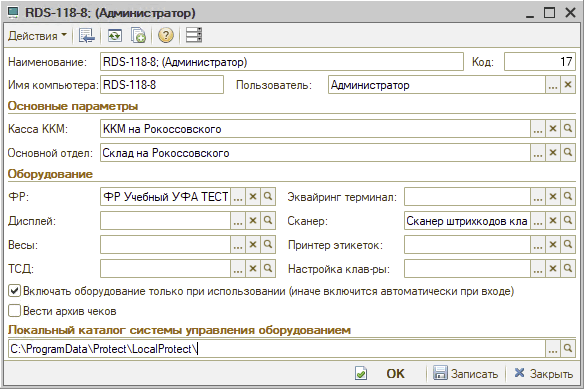Open Основной отдел item with magnifier
The image size is (584, 389).
pyautogui.click(x=568, y=153)
